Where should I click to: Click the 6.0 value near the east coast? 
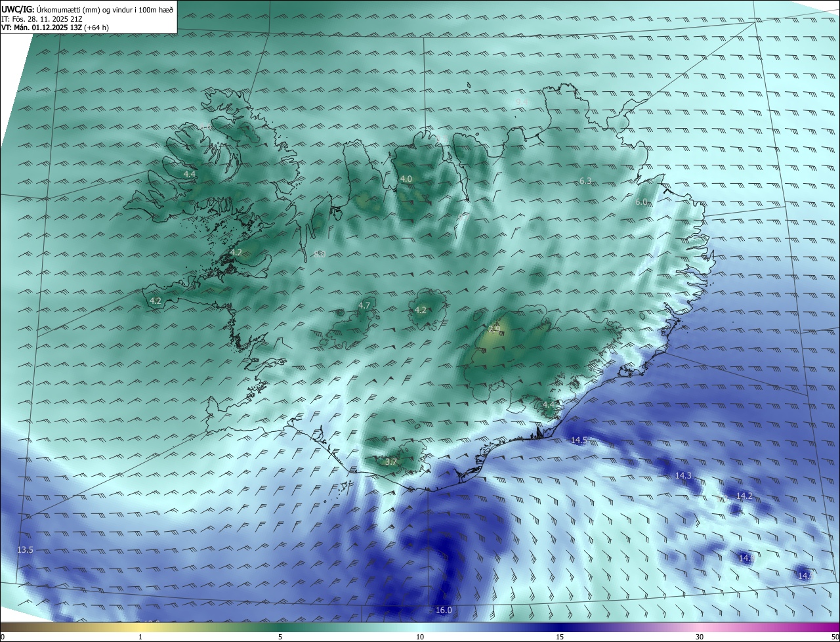coord(641,202)
